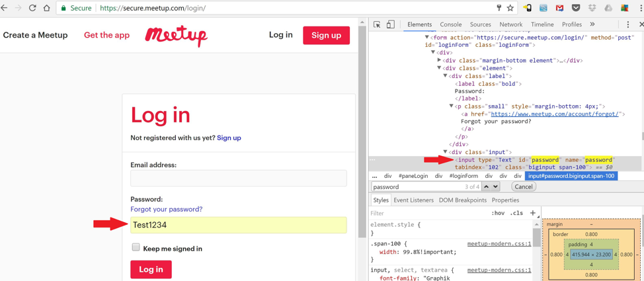644x281 pixels.
Task: Click the Get the app link
Action: point(107,35)
